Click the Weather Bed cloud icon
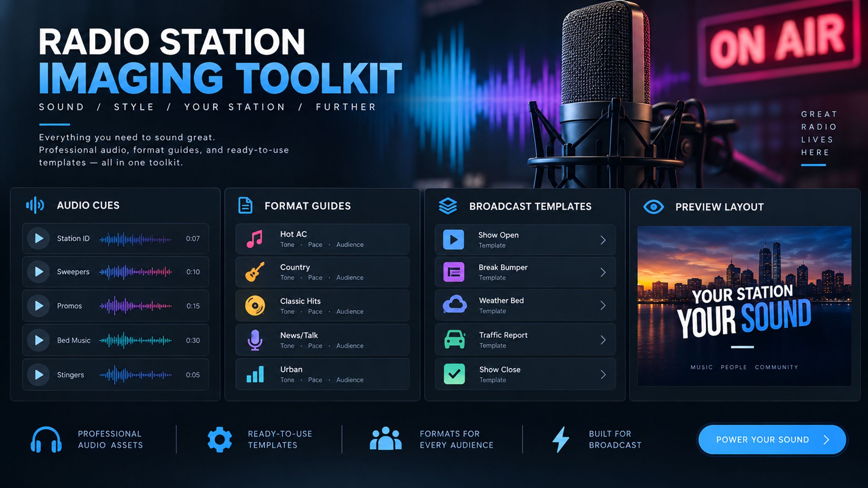The image size is (868, 488). 454,304
